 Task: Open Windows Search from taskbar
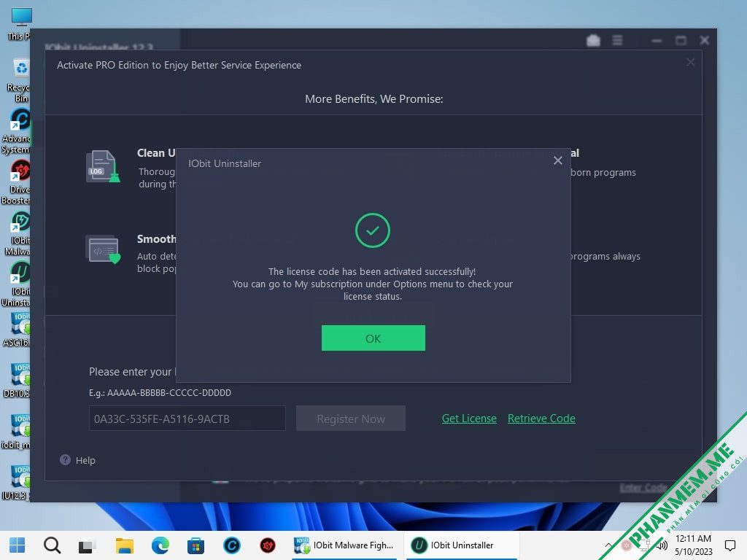coord(52,545)
